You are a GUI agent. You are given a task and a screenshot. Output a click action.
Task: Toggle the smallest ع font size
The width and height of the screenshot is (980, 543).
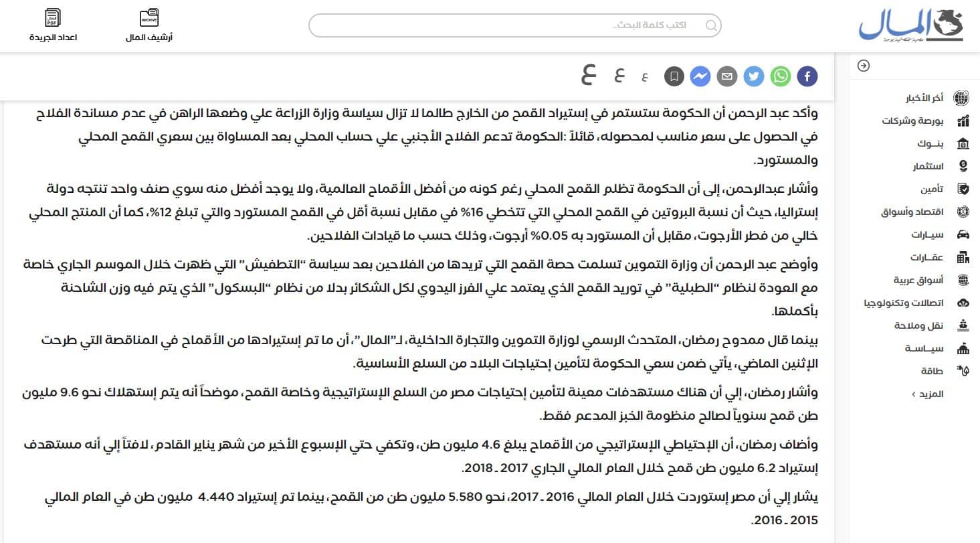click(645, 76)
